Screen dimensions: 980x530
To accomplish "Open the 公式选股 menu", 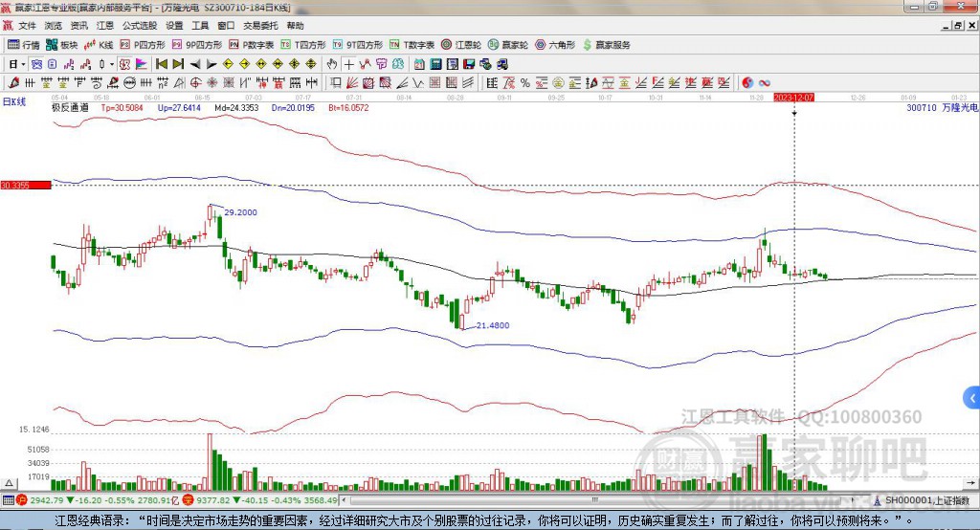I will 140,26.
